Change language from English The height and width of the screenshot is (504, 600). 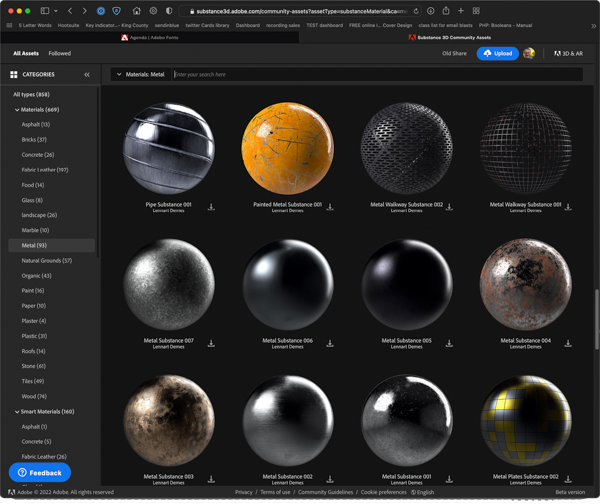point(422,492)
